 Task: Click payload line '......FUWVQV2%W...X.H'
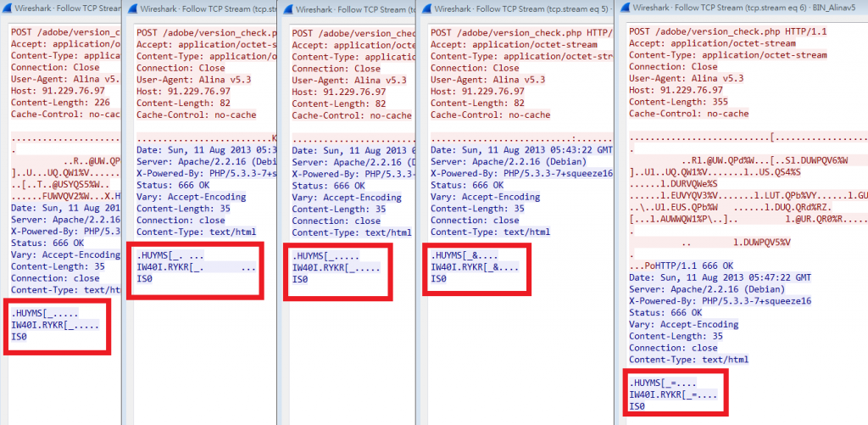tap(65, 196)
